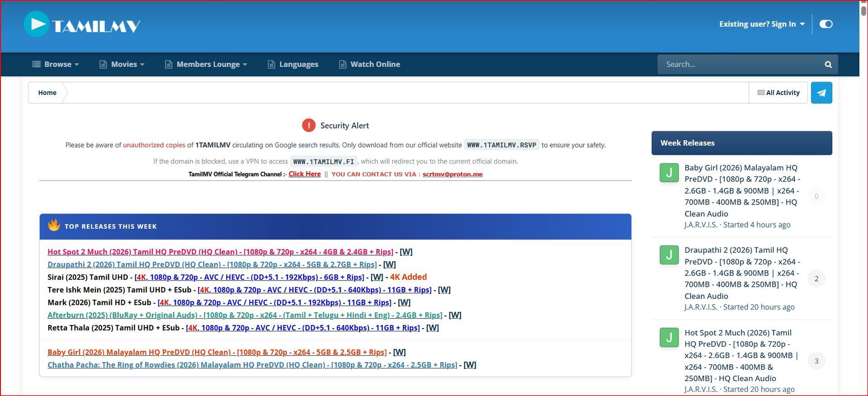Click the WWW.1TAMILMV.FI domain text

[324, 161]
